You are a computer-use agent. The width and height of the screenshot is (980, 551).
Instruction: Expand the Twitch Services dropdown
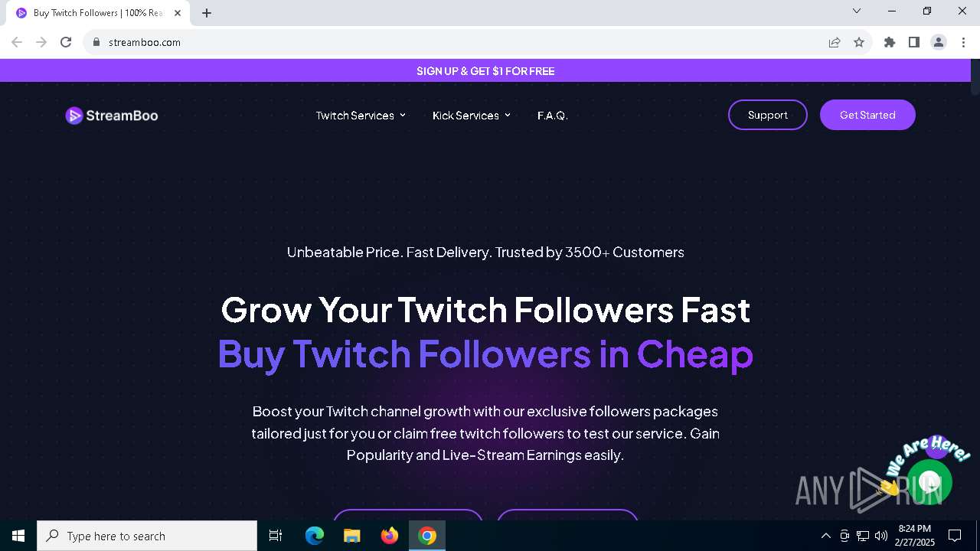point(361,116)
